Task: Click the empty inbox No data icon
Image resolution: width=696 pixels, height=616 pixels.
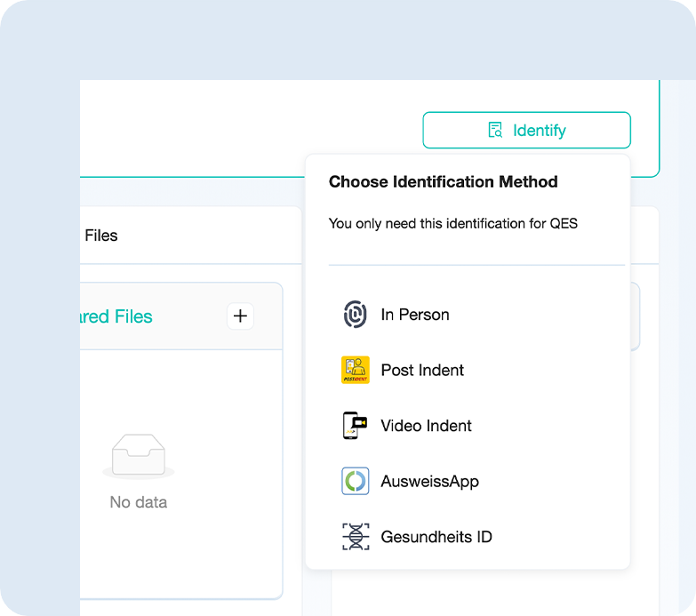Action: tap(138, 457)
